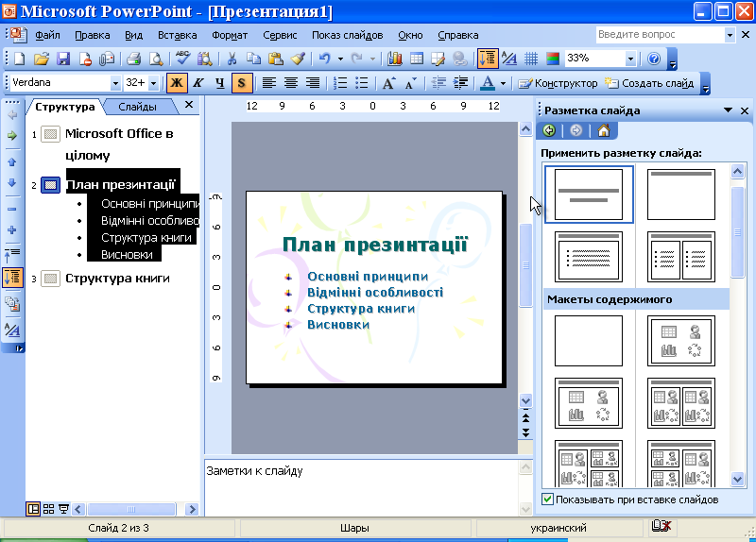Open Microsoft PowerPoint help icon
The width and height of the screenshot is (756, 542).
point(654,59)
